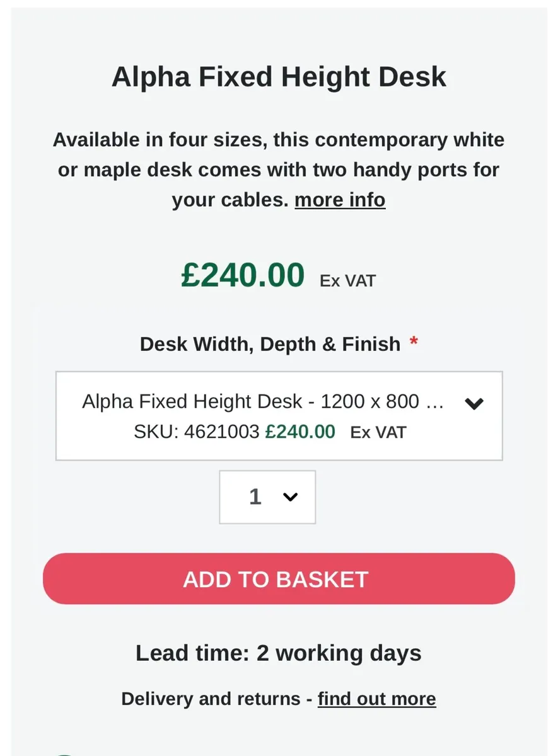
Task: Click the "Desk Width, Depth & Finish" label
Action: point(270,344)
